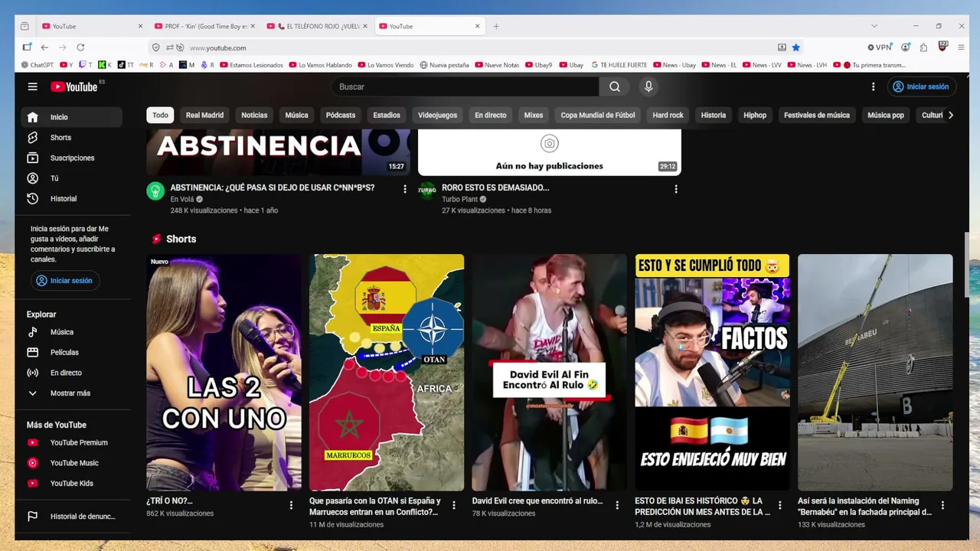Open Películas under Explorar
980x551 pixels.
coord(71,352)
